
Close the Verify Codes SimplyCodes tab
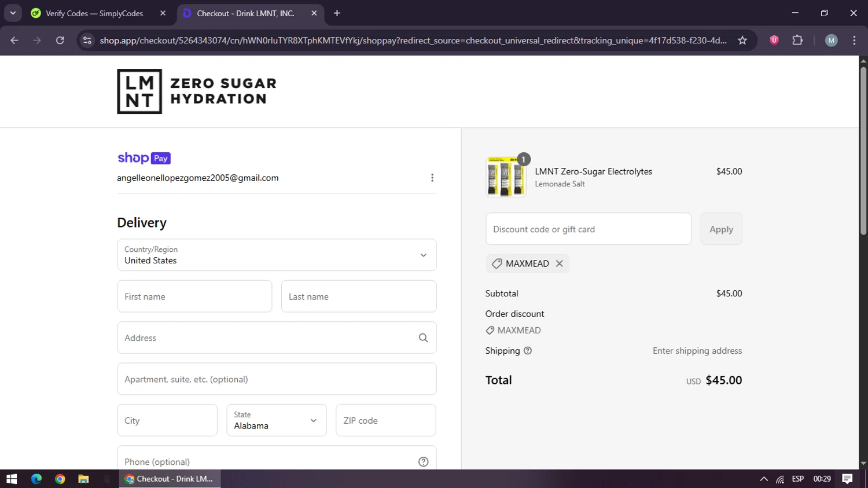pyautogui.click(x=163, y=13)
